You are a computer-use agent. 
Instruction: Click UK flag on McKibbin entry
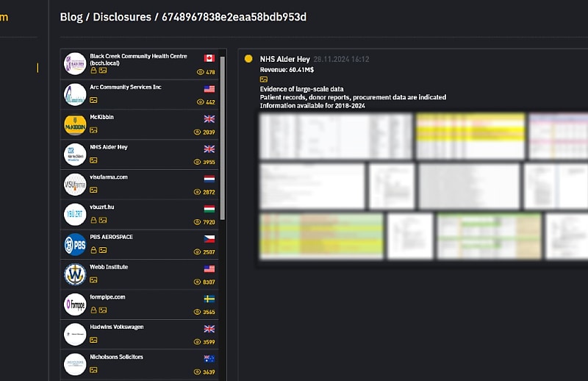(209, 119)
